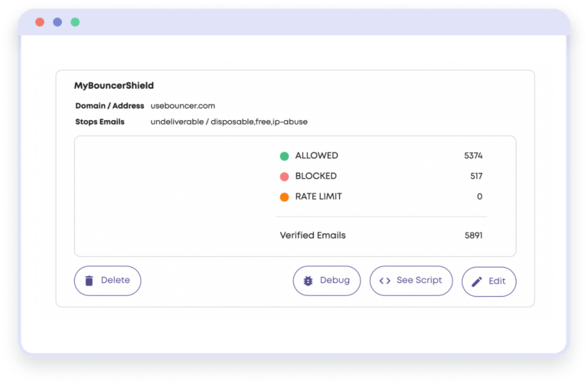588x384 pixels.
Task: Click the RATE LIMIT label
Action: click(x=318, y=197)
